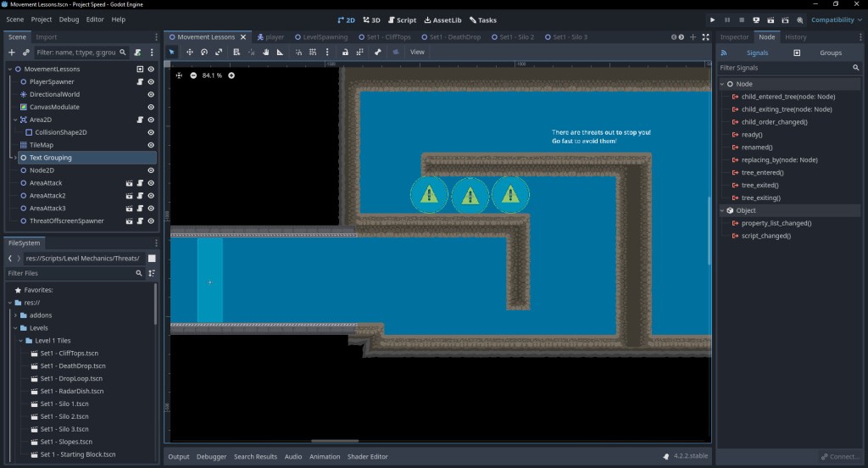Lock the selected node
868x468 pixels.
(345, 53)
